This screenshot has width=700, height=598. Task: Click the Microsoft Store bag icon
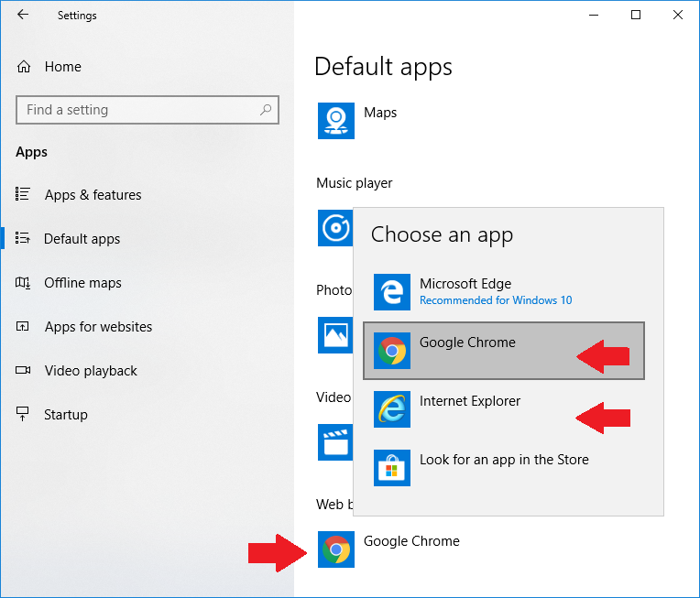[392, 468]
